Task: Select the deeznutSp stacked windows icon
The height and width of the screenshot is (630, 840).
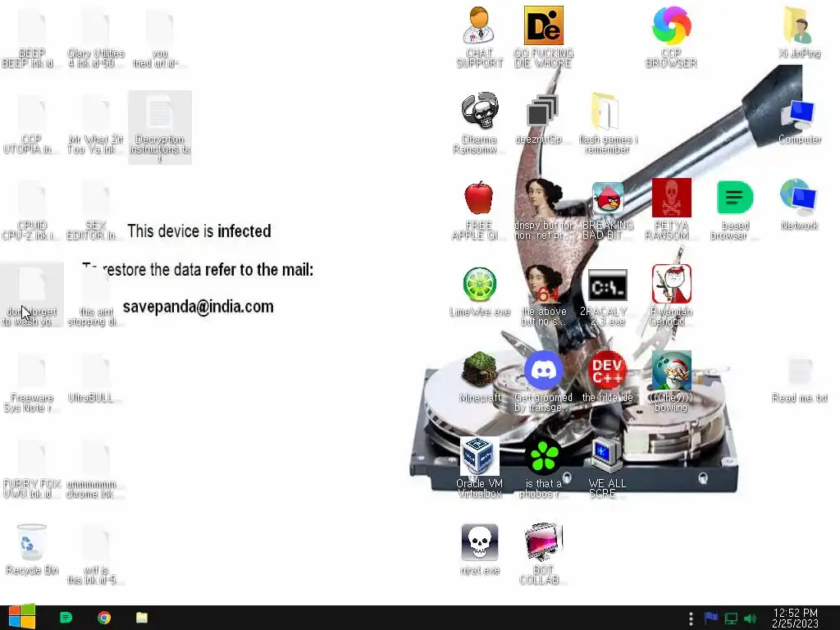Action: coord(543,119)
